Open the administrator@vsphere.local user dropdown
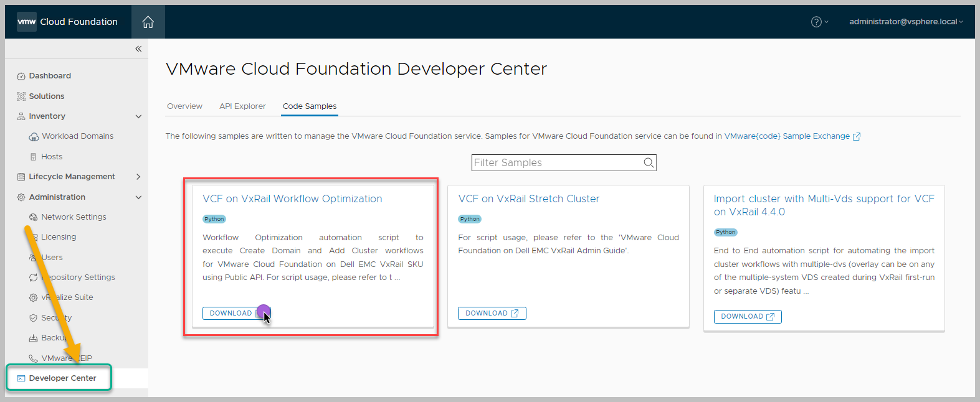Screen dimensions: 980x402 coord(905,22)
